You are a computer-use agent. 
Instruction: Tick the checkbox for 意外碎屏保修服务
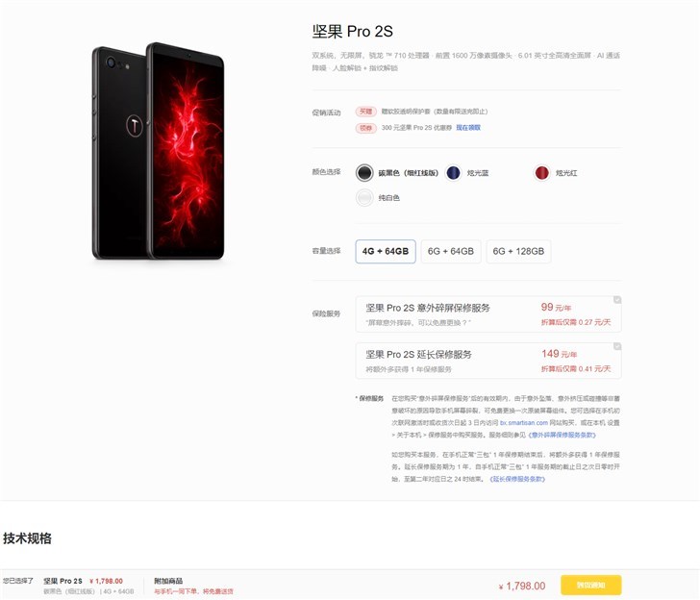pyautogui.click(x=617, y=300)
